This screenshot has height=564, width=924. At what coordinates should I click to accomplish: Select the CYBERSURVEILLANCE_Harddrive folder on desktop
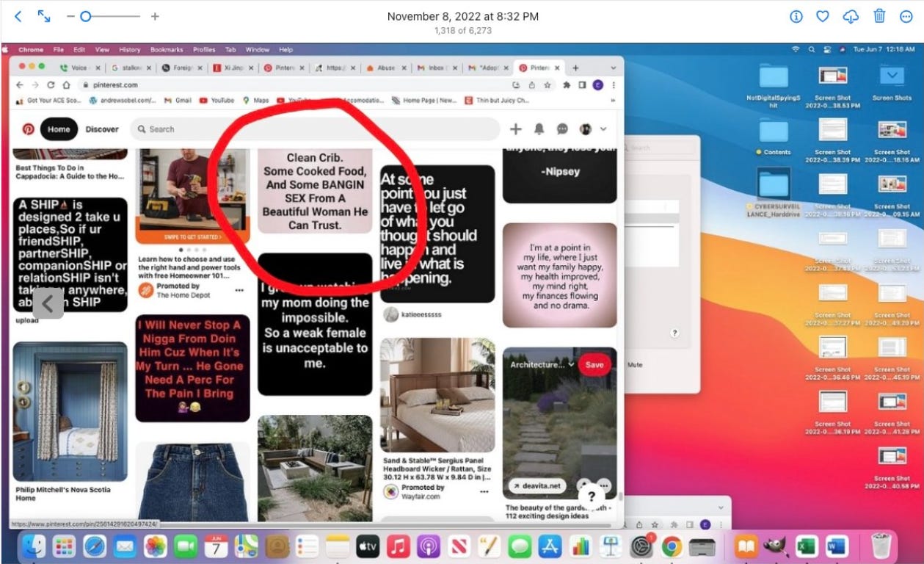pos(774,193)
